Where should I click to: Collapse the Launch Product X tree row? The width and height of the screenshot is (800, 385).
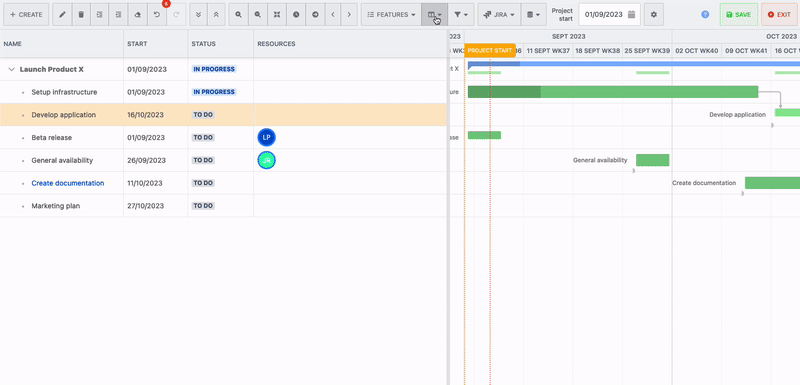coord(11,69)
